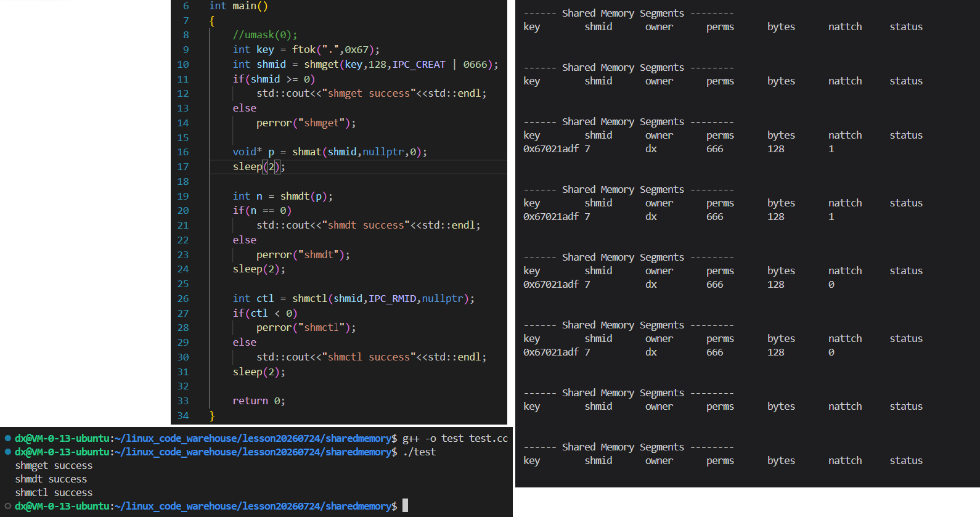Click the 'return 0;' statement
Screen dimensions: 980x517
tap(259, 401)
